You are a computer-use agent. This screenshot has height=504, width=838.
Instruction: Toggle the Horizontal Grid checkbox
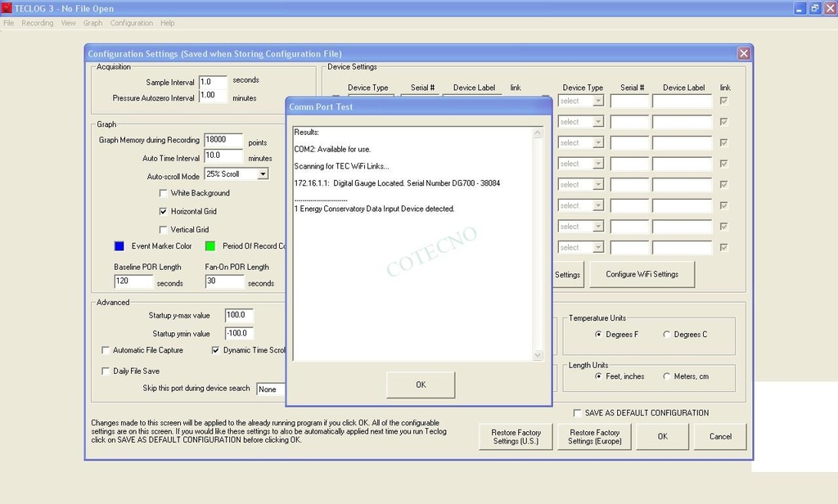[x=164, y=211]
